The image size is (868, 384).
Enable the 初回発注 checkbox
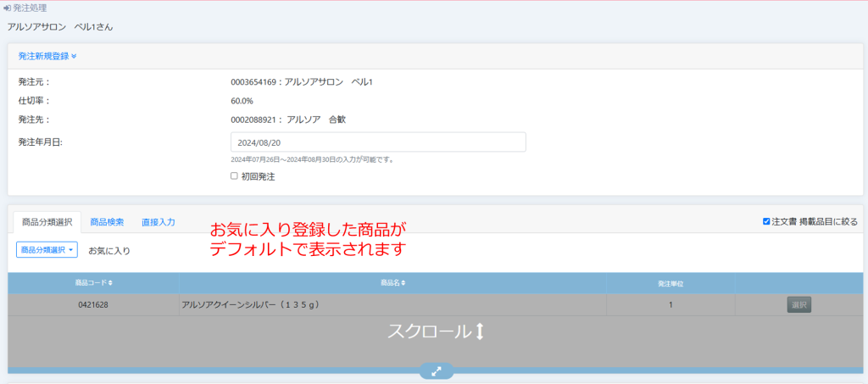point(235,176)
